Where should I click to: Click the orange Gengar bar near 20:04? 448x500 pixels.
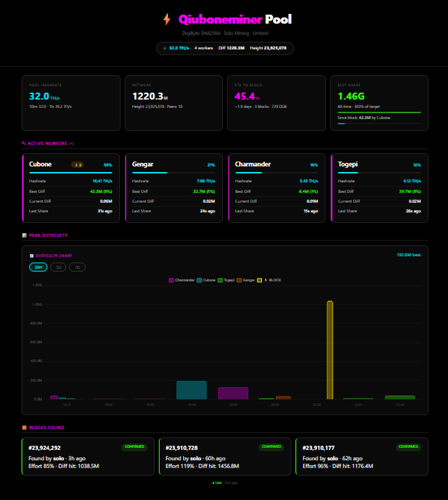click(283, 398)
